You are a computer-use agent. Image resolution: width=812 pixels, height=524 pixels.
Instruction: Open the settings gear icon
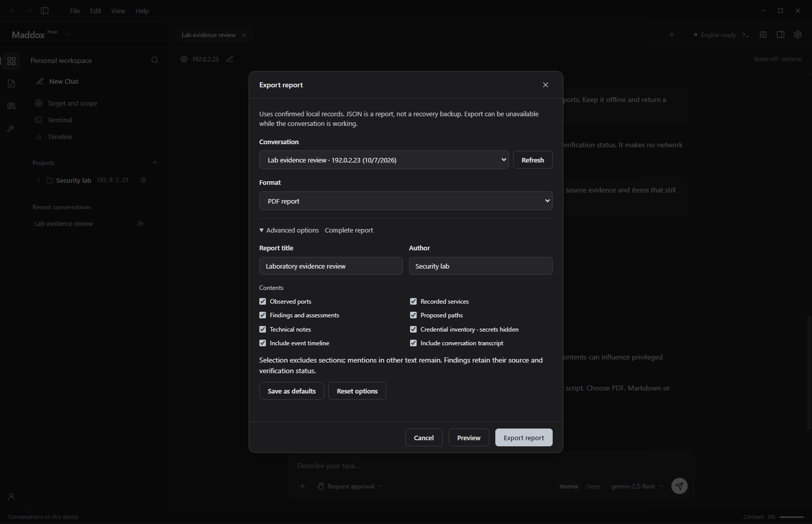pos(798,35)
